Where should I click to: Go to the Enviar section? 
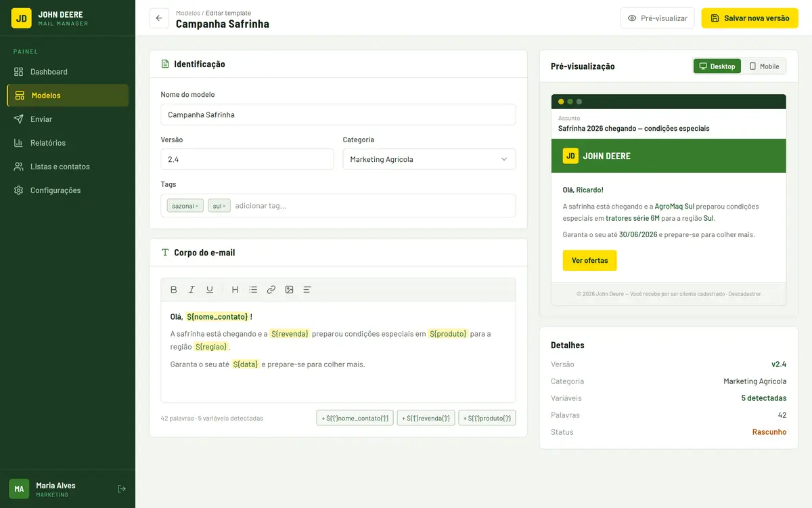click(x=68, y=119)
